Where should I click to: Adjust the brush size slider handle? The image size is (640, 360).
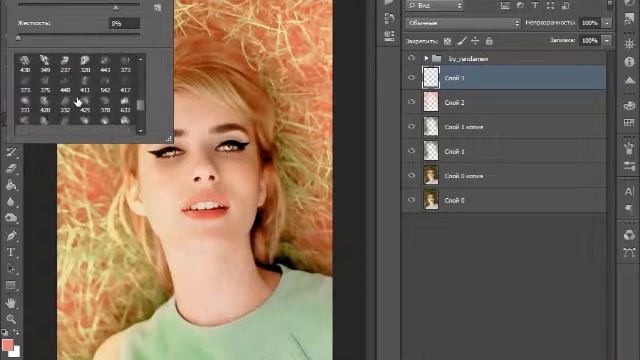tap(116, 7)
